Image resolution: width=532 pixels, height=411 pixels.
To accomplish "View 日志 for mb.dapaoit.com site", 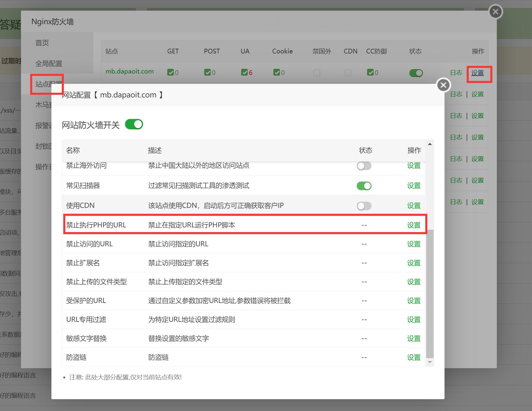I will 456,73.
